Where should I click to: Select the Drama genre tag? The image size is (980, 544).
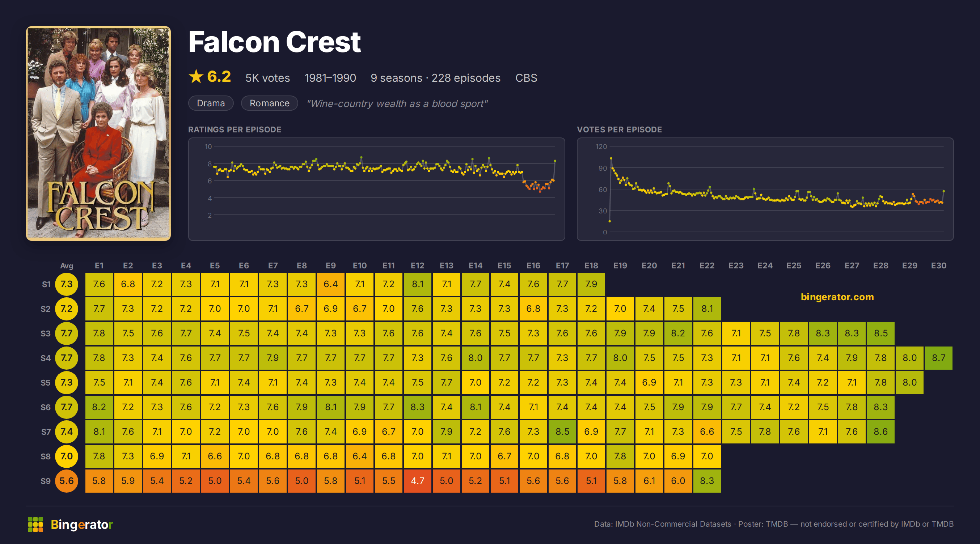tap(211, 103)
